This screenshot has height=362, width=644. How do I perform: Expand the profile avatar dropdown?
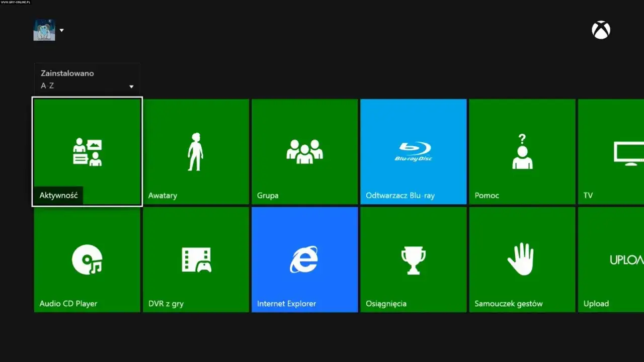[61, 30]
